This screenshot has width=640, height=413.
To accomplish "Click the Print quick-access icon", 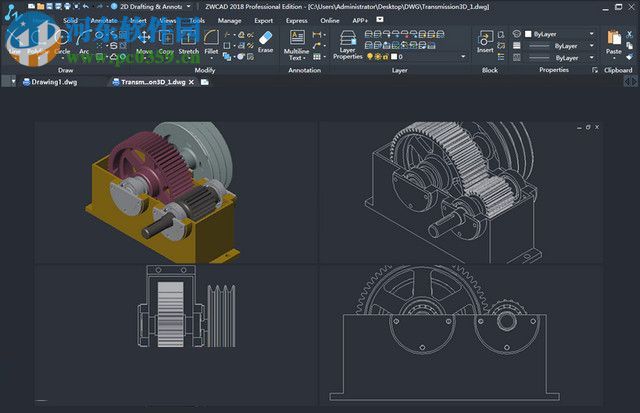I will 67,7.
